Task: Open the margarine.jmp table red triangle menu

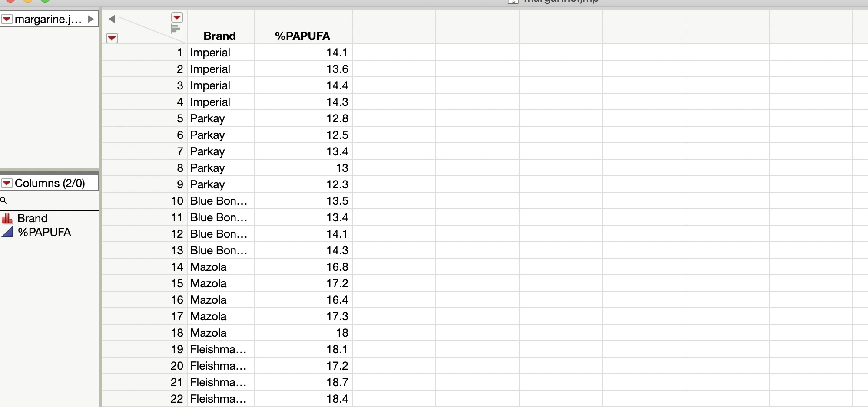Action: click(7, 19)
